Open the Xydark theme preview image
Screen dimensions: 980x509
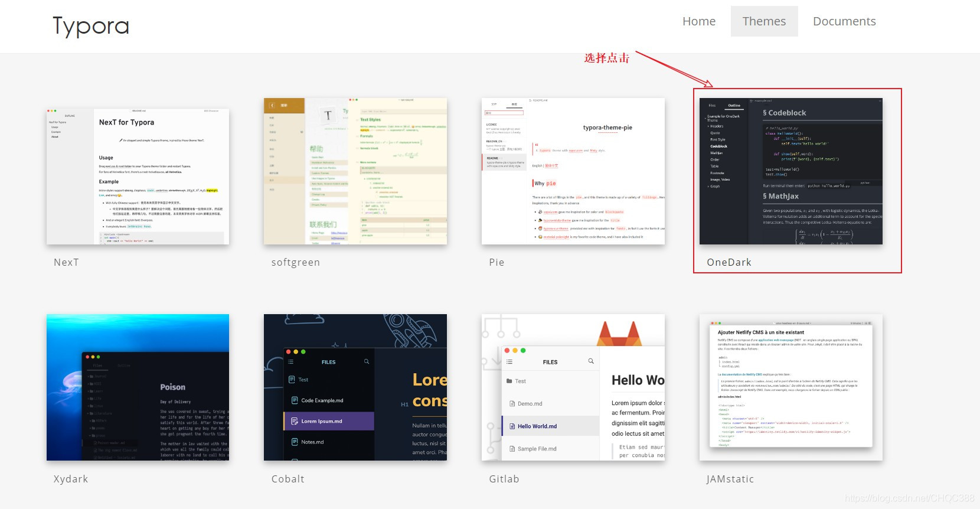pyautogui.click(x=138, y=387)
